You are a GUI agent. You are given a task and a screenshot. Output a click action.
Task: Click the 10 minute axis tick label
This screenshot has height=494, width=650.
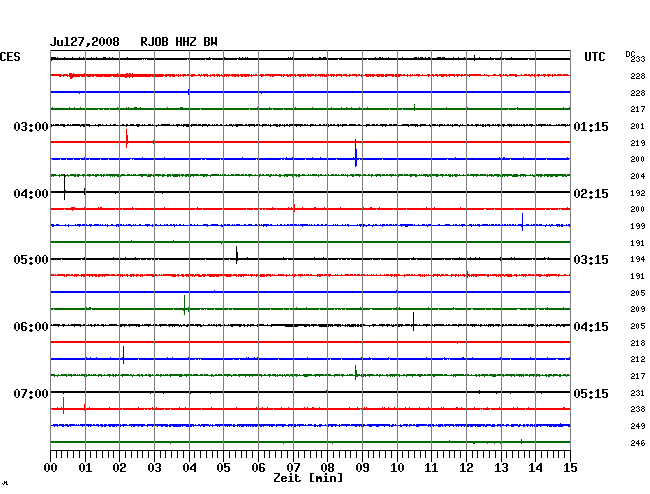click(397, 468)
